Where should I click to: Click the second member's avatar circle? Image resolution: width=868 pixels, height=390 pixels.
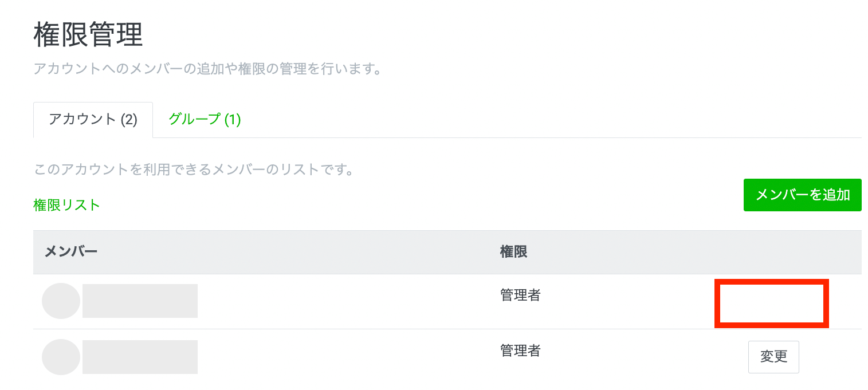click(61, 357)
